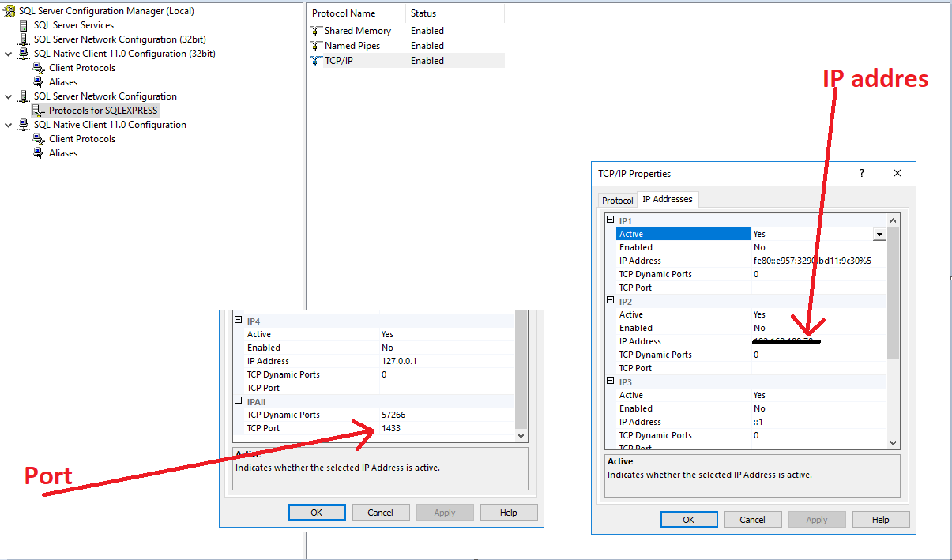Collapse the non-32bit SQL Native Client 11.0 Configuration node
This screenshot has width=952, height=560.
(9, 125)
